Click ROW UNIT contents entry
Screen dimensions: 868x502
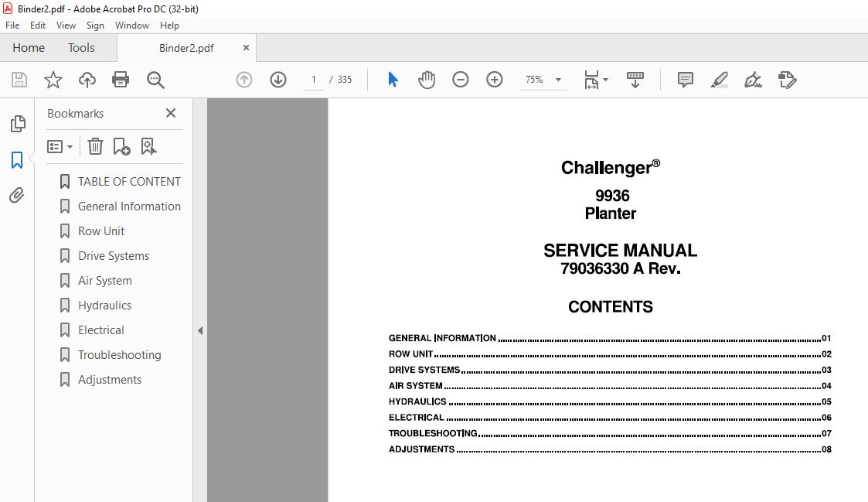[x=610, y=354]
